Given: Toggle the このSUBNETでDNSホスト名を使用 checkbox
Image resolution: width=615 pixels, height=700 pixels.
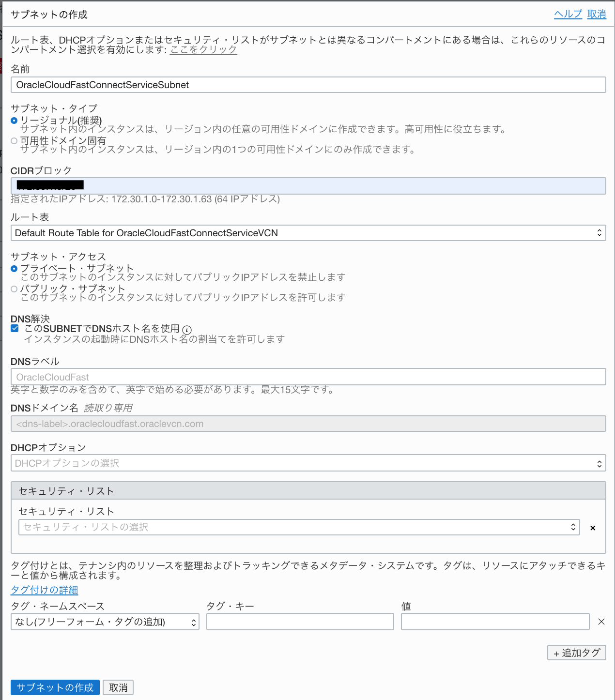Looking at the screenshot, I should coord(15,328).
